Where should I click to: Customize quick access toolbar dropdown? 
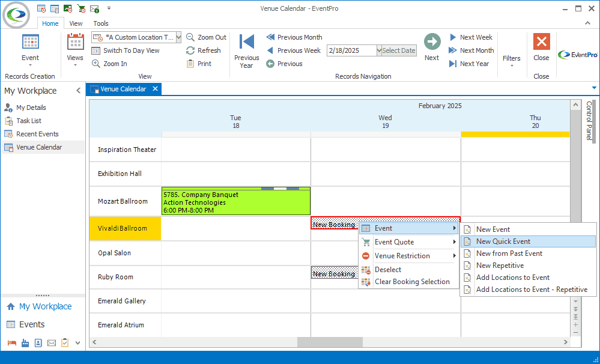pos(109,8)
